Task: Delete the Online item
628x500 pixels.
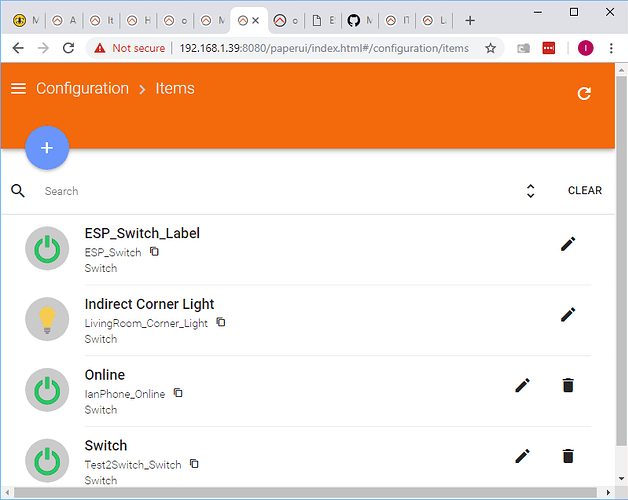Action: pyautogui.click(x=568, y=385)
